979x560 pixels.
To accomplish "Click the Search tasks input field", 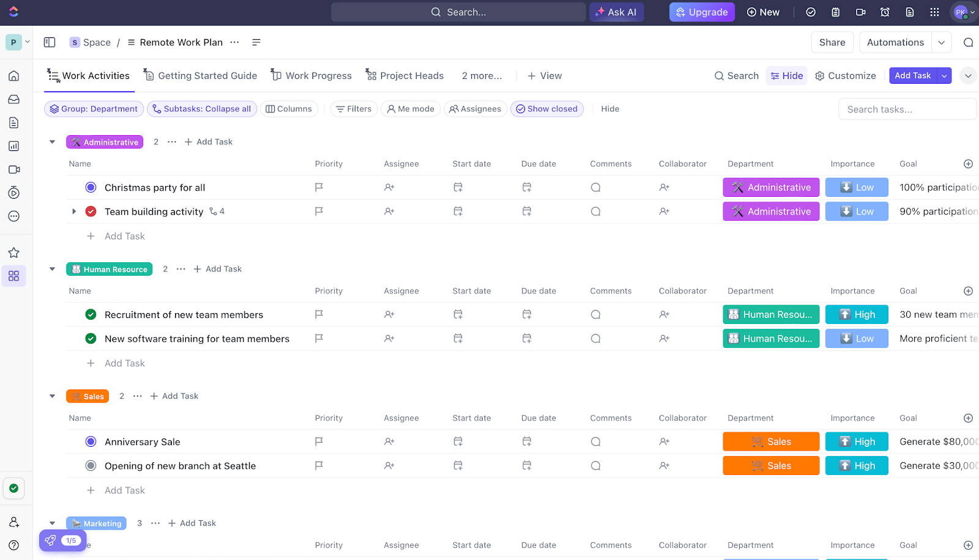I will coord(907,109).
